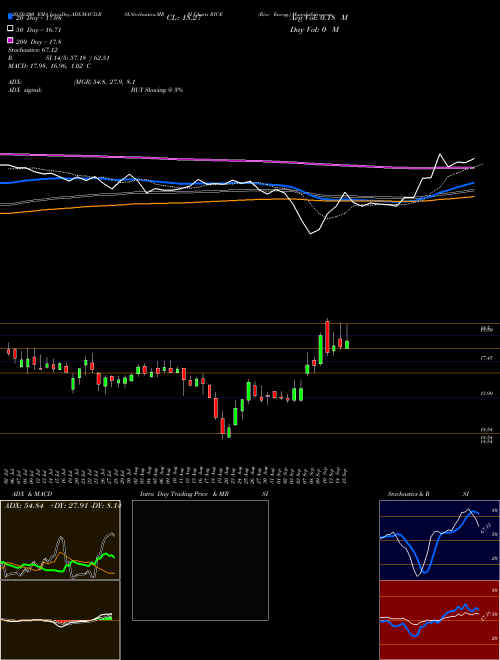The image size is (500, 660).
Task: Click the 'Avg Vol: 0.78 M' label
Action: click(319, 18)
